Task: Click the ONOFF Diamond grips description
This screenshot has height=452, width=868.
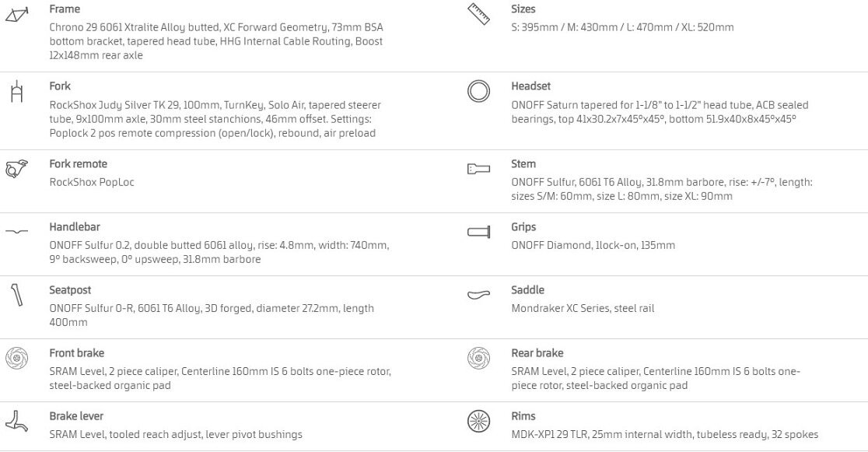Action: point(593,245)
